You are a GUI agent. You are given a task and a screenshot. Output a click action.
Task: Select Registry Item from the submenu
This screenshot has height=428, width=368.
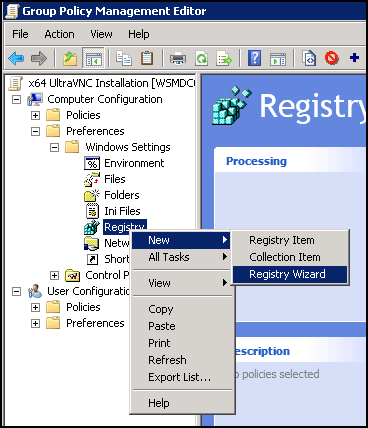[290, 240]
